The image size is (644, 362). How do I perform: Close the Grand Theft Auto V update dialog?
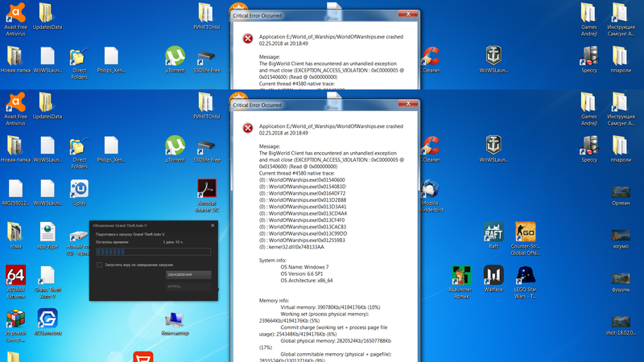point(212,225)
